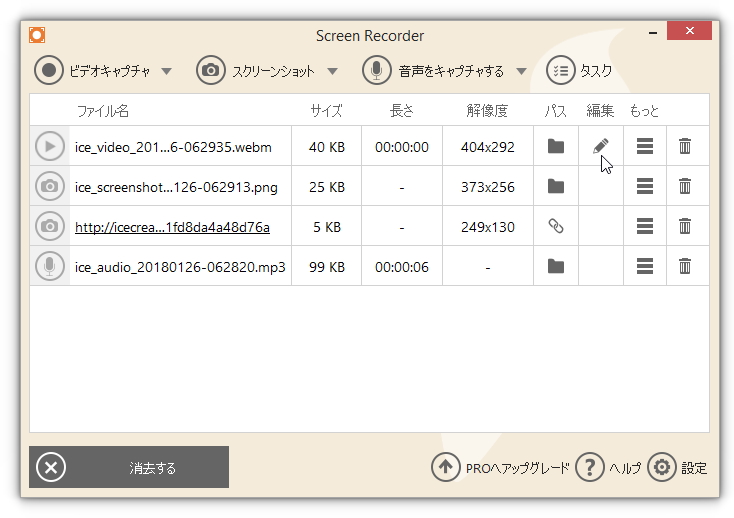Open more menu for ice_video webm row
734x518 pixels.
coord(645,146)
